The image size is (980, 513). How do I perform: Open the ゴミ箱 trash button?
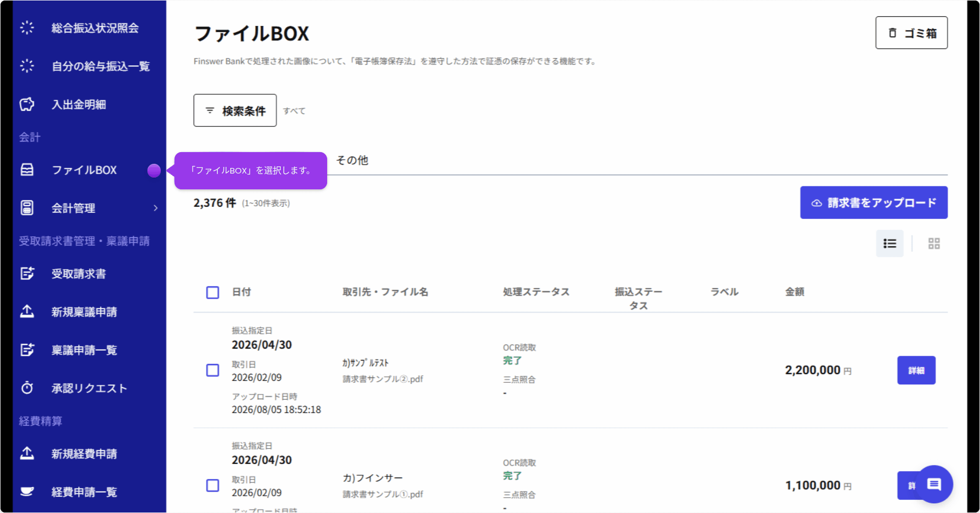pyautogui.click(x=911, y=33)
